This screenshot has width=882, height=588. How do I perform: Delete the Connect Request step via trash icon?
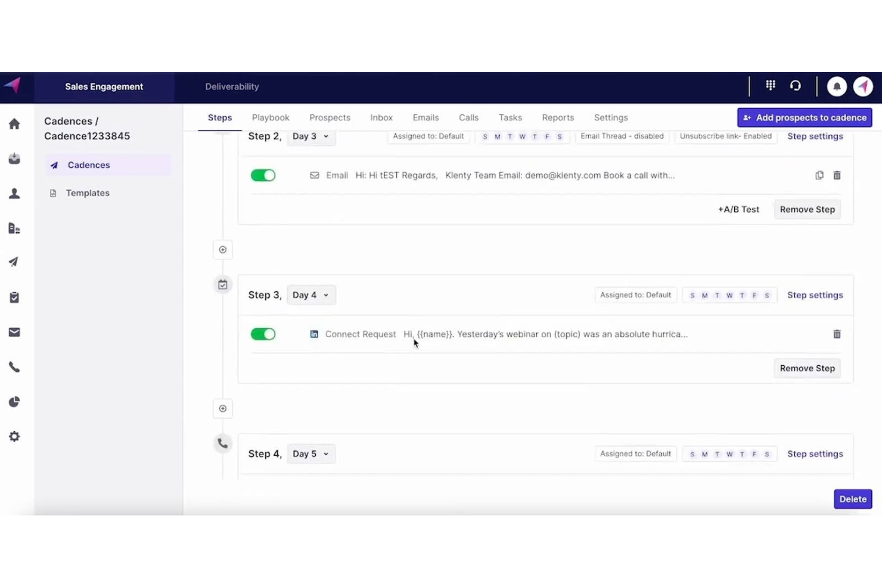point(837,334)
